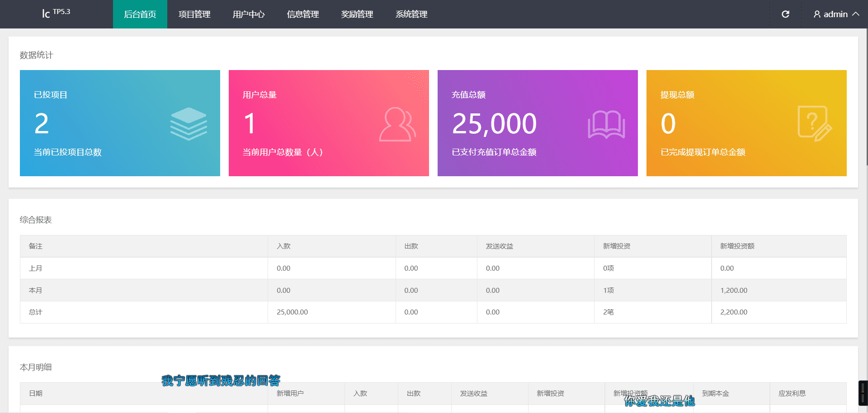The image size is (868, 413).
Task: Select the 本月 row label
Action: (36, 291)
